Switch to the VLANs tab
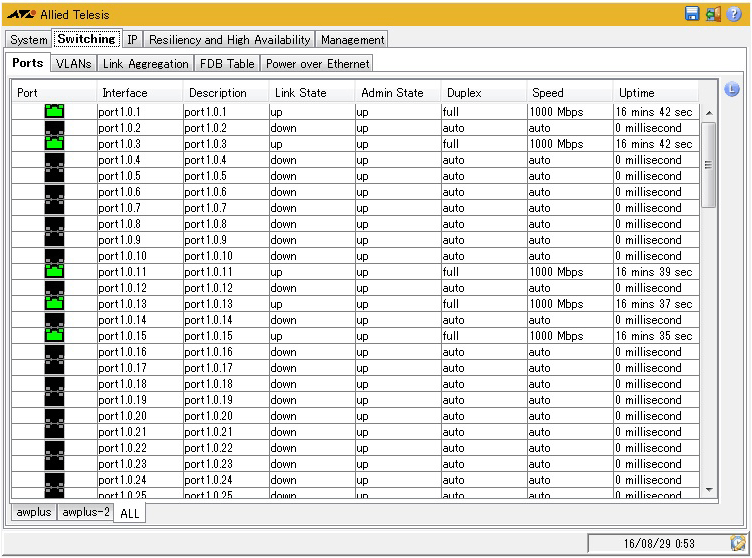The image size is (752, 558). [73, 63]
